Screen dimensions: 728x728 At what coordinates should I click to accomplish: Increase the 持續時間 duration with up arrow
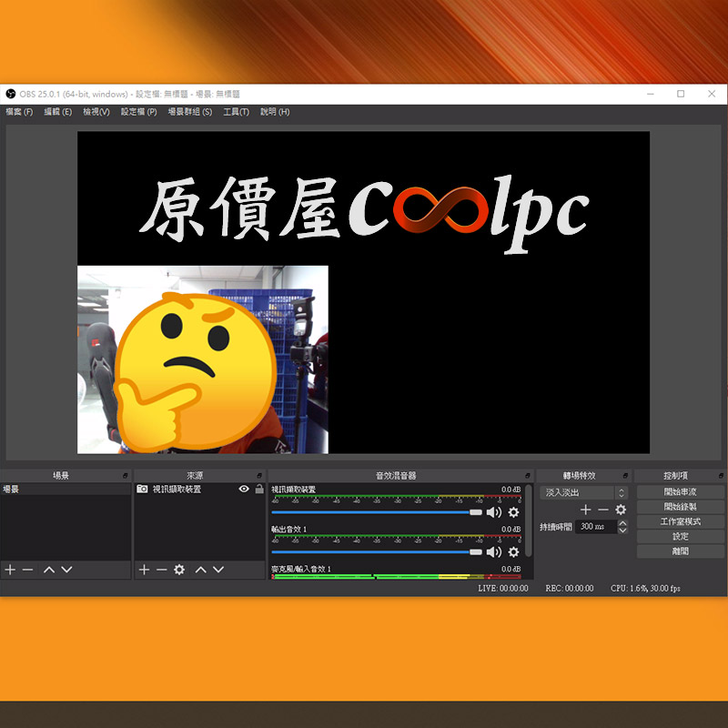tap(622, 523)
